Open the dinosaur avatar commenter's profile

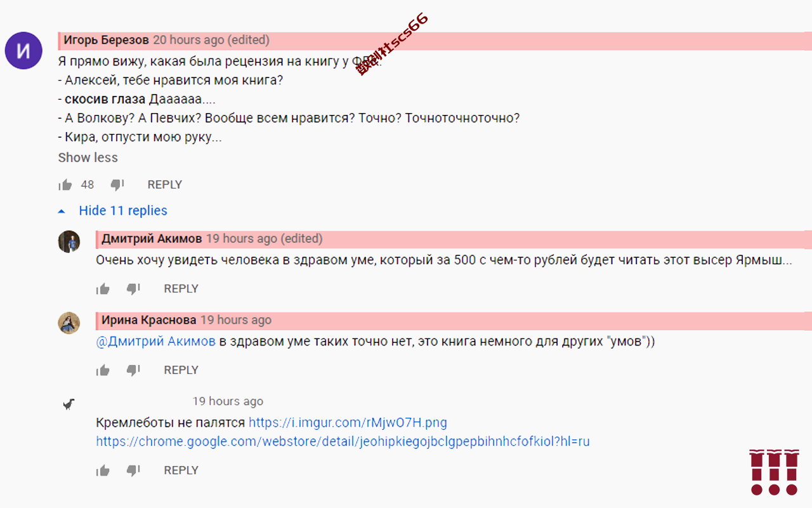tap(69, 404)
